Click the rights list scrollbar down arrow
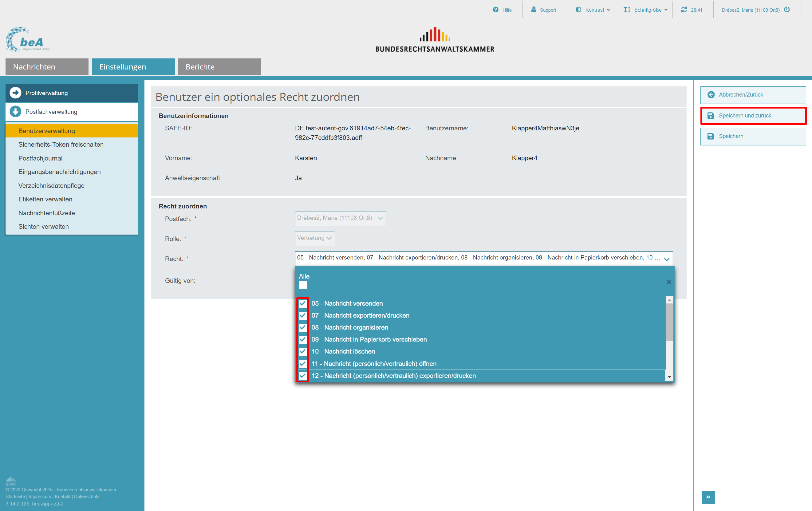This screenshot has width=812, height=511. tap(669, 377)
